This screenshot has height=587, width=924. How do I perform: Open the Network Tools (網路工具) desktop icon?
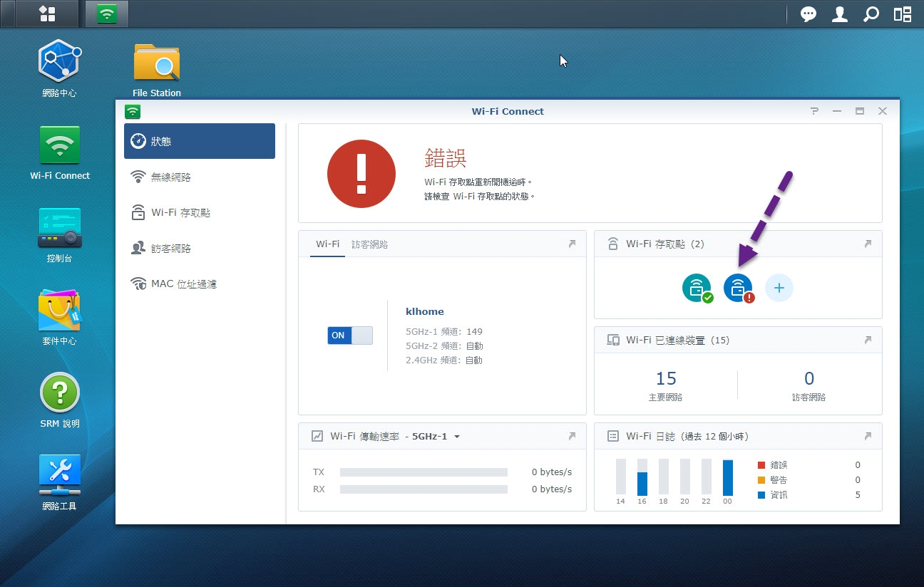pyautogui.click(x=59, y=483)
